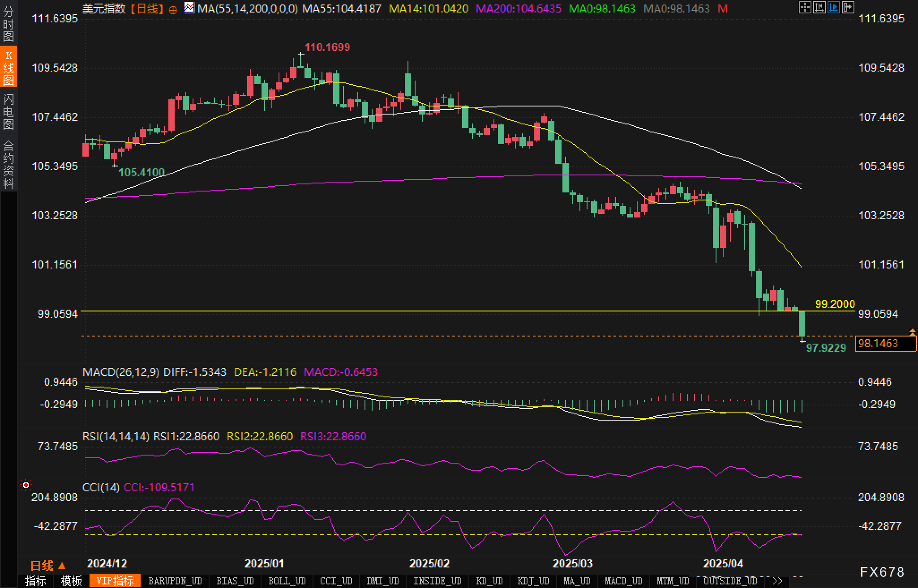Click the orange circled-plus icon beside 日线
This screenshot has height=588, width=918.
[173, 9]
